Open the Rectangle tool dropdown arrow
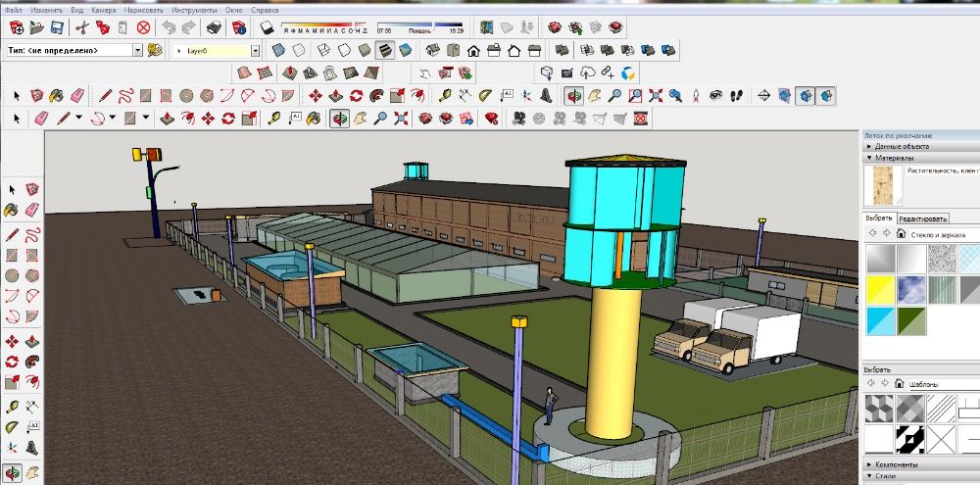This screenshot has width=980, height=485. click(146, 118)
